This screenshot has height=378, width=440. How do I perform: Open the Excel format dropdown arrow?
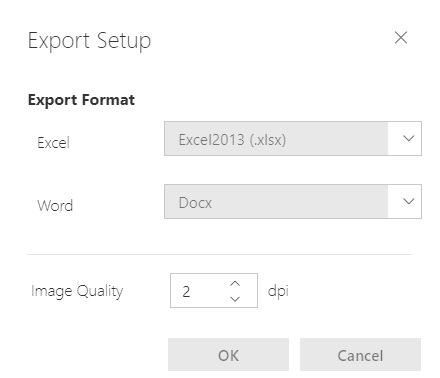408,138
